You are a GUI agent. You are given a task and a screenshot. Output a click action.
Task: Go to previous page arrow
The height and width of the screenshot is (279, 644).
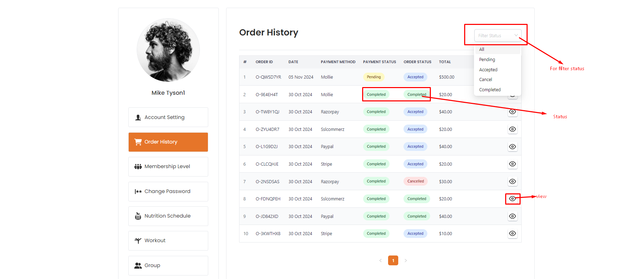pyautogui.click(x=380, y=260)
